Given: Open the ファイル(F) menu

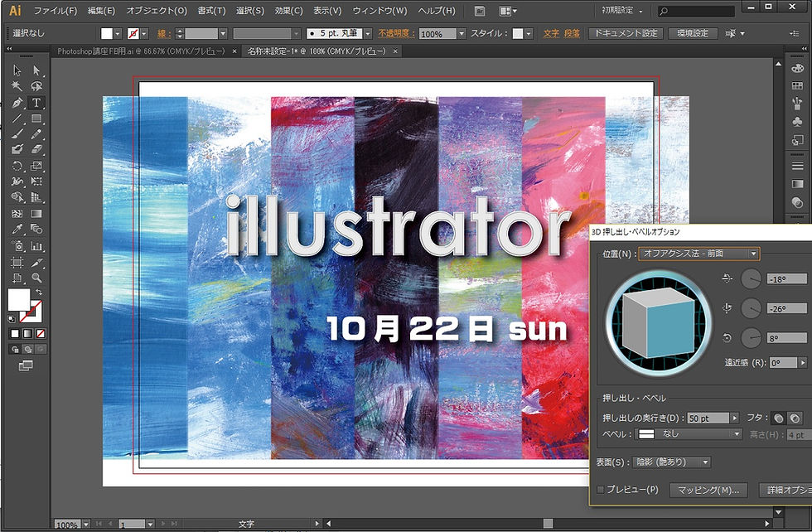Looking at the screenshot, I should 56,11.
